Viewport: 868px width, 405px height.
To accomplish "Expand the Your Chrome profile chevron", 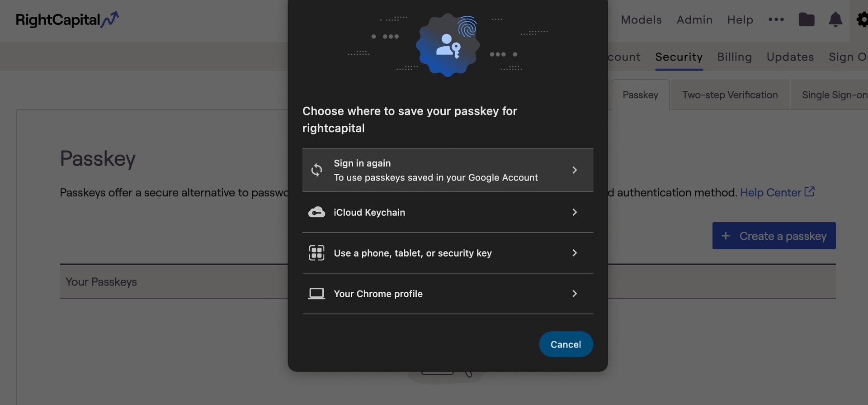I will pos(575,294).
